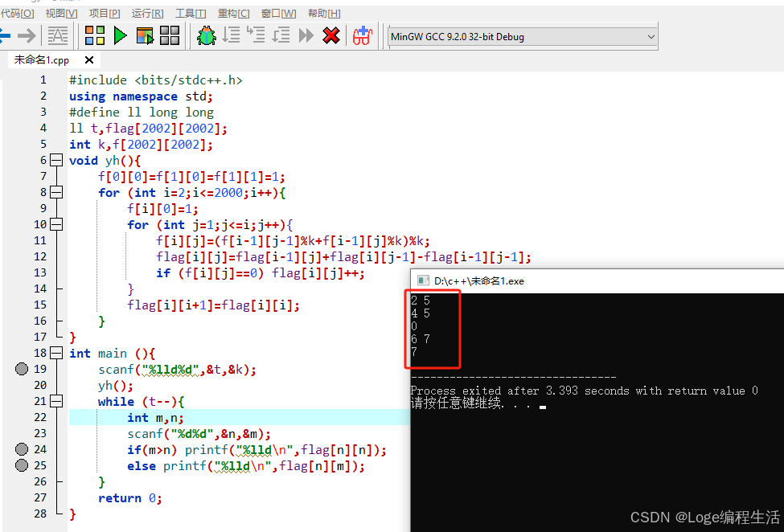
Task: Click the 'f[0][0]=f[1][0]=f[1][1]=1;' line
Action: pyautogui.click(x=191, y=176)
